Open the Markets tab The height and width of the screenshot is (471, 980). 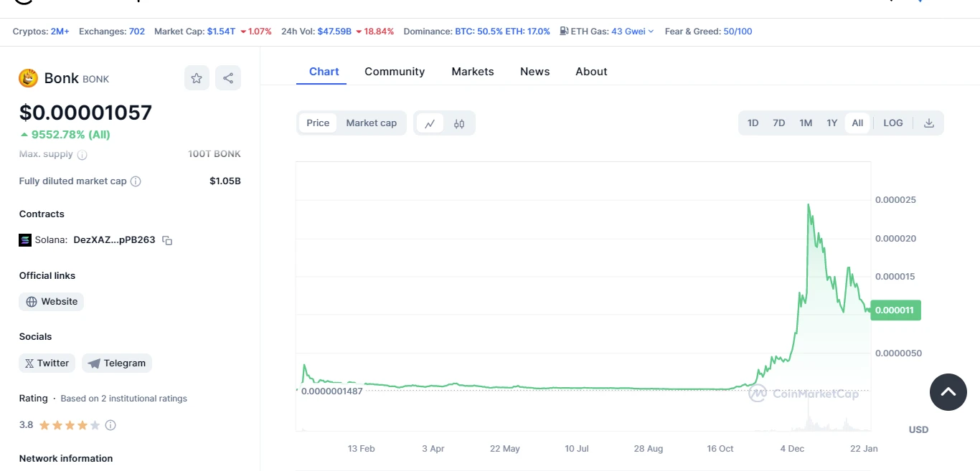point(472,72)
